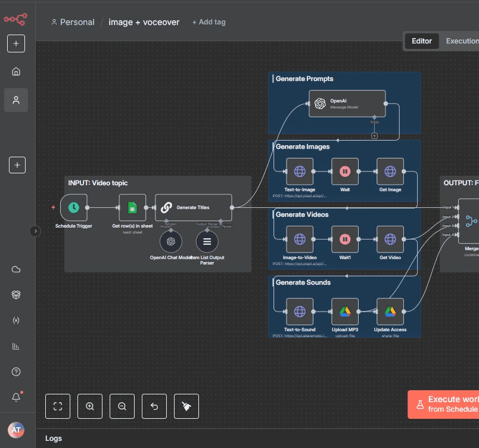This screenshot has width=479, height=448.
Task: Select the Merge node
Action: (469, 221)
